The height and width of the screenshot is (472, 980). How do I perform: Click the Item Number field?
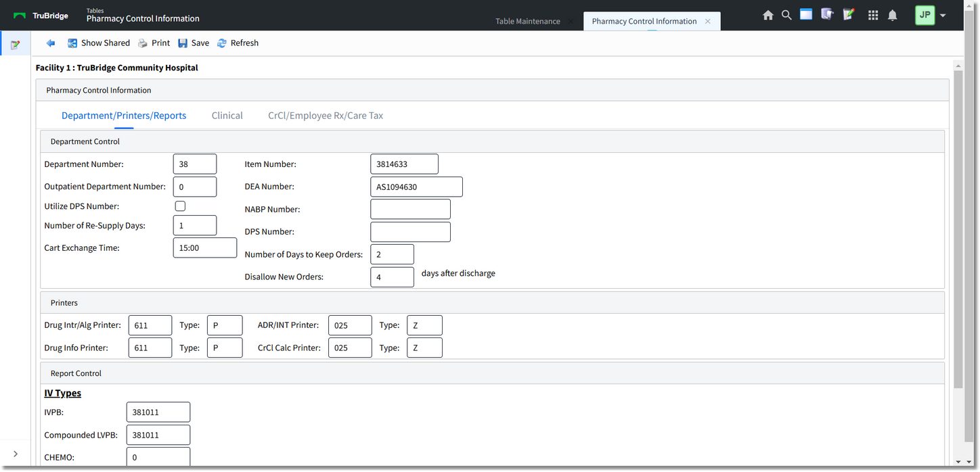pyautogui.click(x=405, y=164)
